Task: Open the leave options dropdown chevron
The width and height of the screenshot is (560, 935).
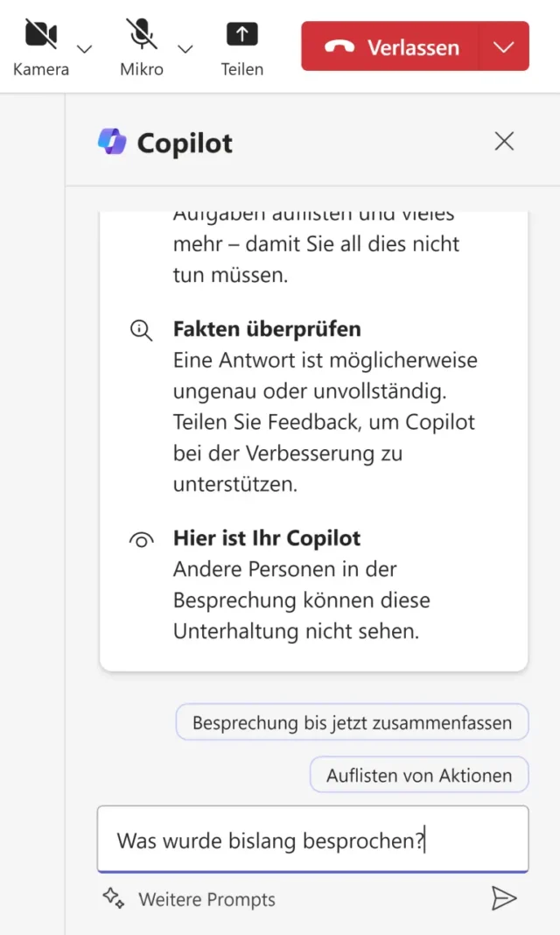Action: click(504, 46)
